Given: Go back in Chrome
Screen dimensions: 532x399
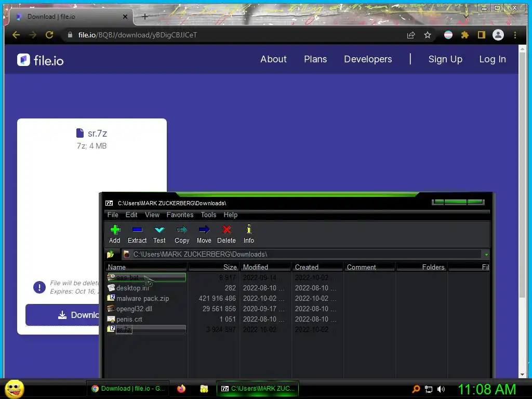Looking at the screenshot, I should [x=16, y=35].
